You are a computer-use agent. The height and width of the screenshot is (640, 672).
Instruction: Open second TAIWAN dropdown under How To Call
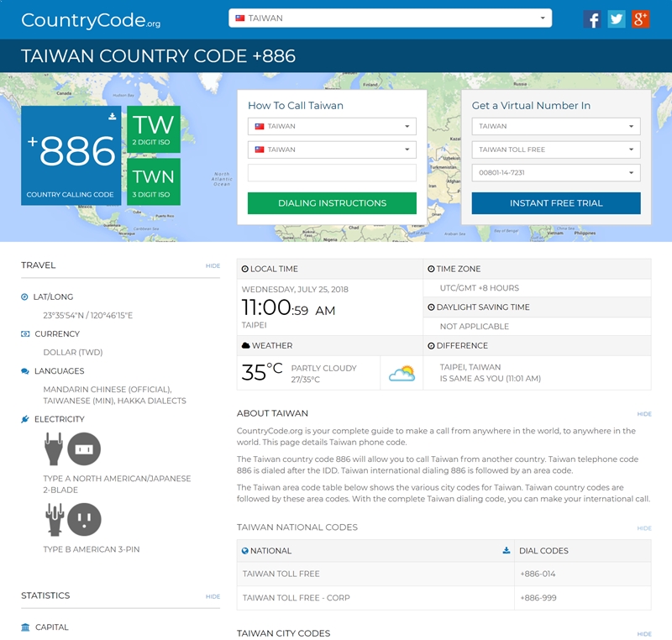pos(332,150)
